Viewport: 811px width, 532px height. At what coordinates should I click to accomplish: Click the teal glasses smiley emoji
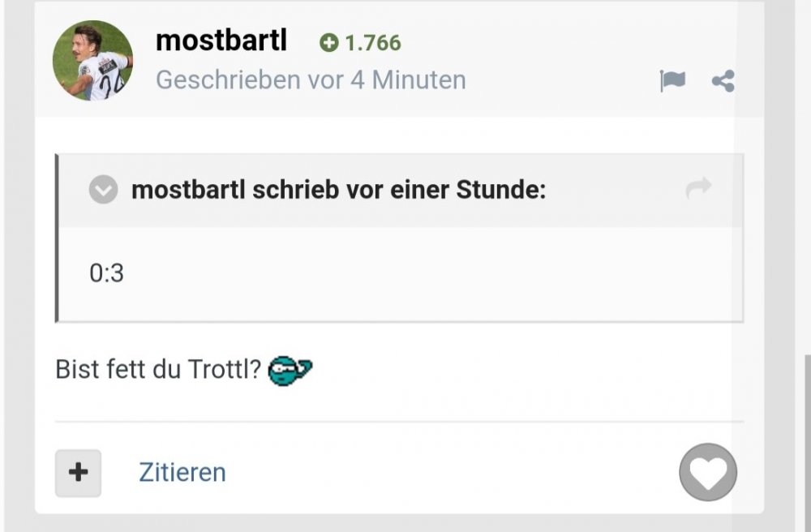(x=290, y=371)
